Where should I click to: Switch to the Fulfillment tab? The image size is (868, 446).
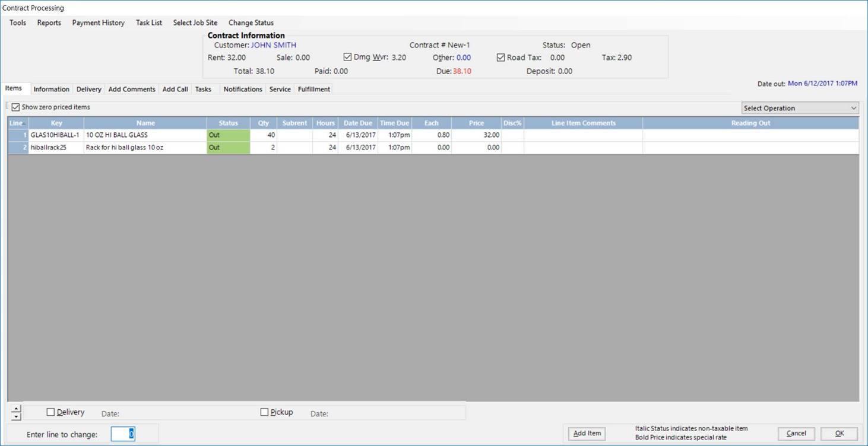(x=313, y=89)
